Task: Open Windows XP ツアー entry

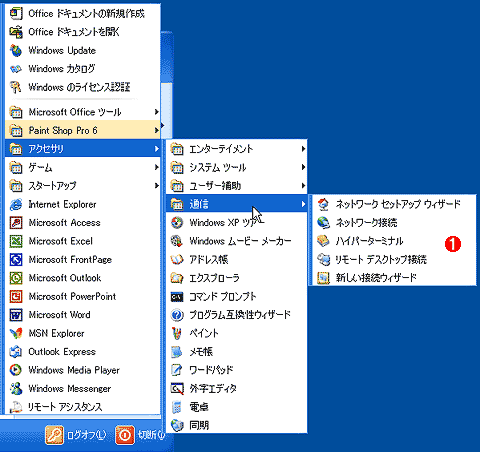Action: [236, 222]
